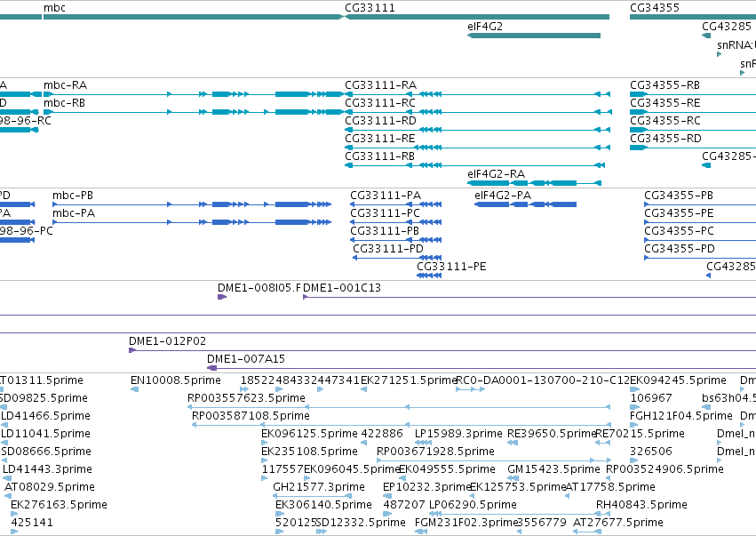Select the CG33111 gene label
The width and height of the screenshot is (756, 536).
(x=370, y=8)
